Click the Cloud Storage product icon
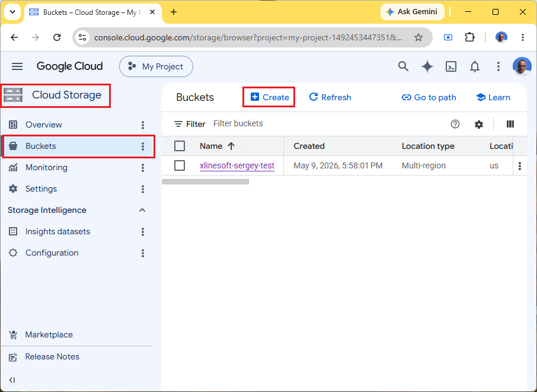The height and width of the screenshot is (392, 537). coord(13,95)
